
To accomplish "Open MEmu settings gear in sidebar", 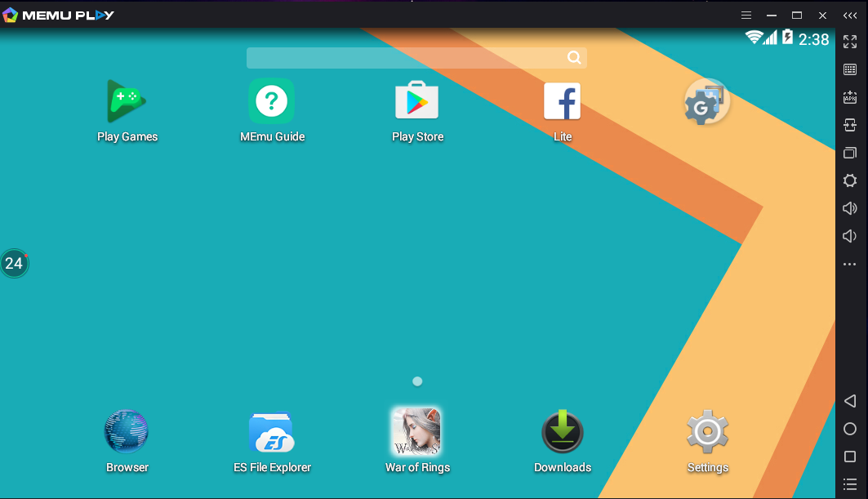I will coord(850,180).
